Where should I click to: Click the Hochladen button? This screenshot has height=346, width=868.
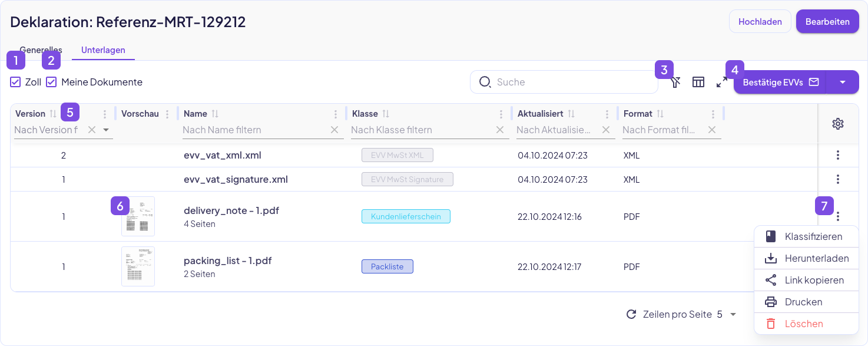click(x=760, y=22)
